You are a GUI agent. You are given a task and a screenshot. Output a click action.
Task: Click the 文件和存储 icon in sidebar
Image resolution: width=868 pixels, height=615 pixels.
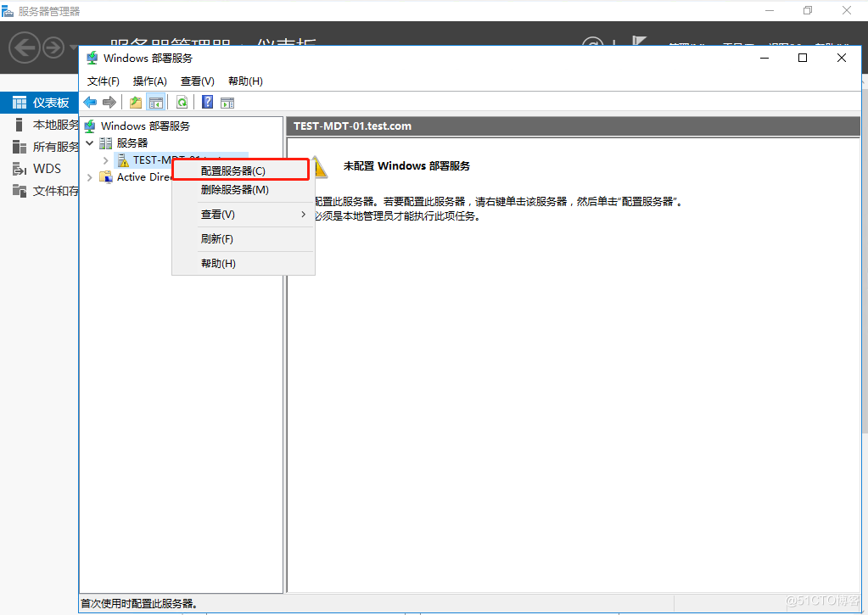(20, 191)
